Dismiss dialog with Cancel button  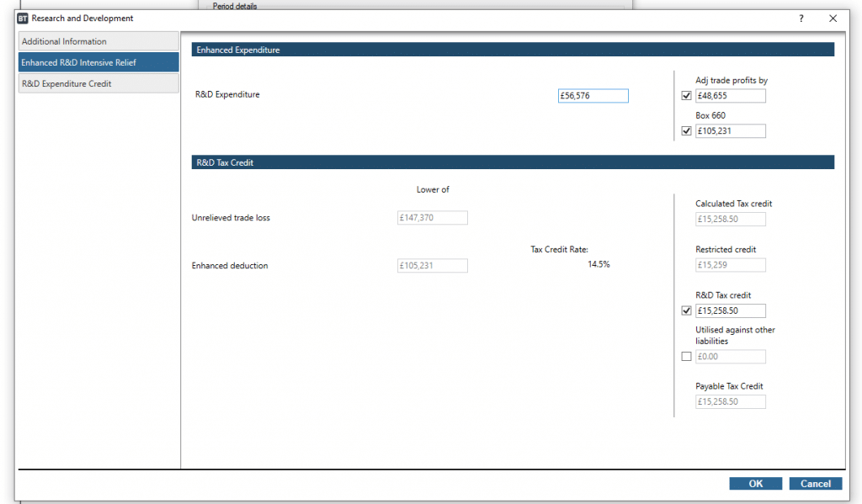815,484
